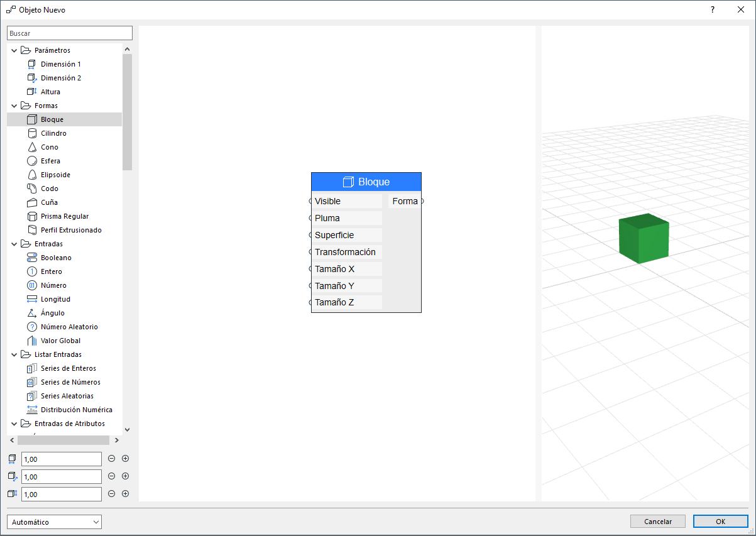Viewport: 756px width, 536px height.
Task: Decrease the first dimension value
Action: click(112, 459)
